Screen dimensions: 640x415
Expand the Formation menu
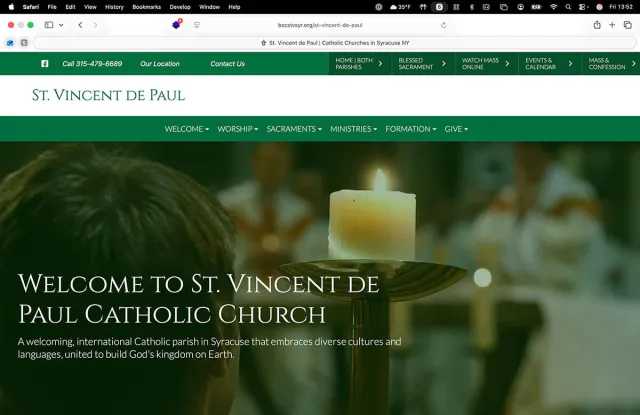coord(411,129)
